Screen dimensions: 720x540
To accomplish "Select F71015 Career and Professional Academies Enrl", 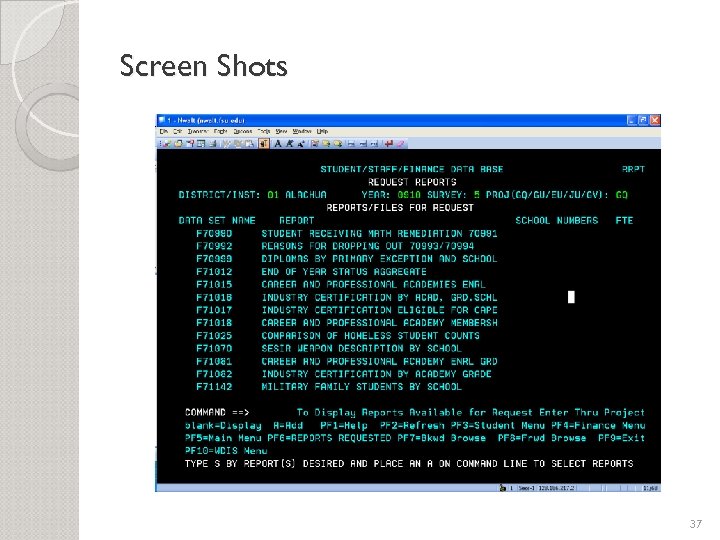I will coord(341,285).
